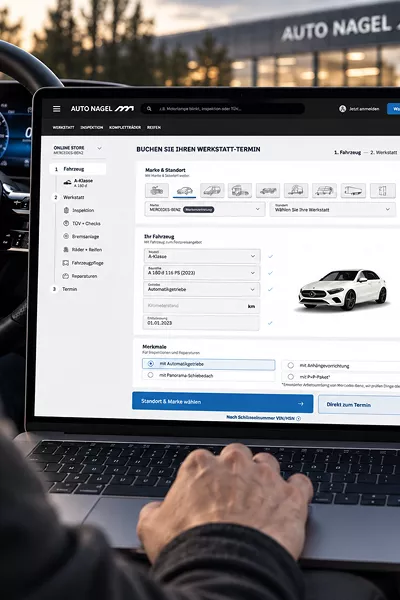Open the Automatikgetriebe gearbox dropdown
The height and width of the screenshot is (600, 400).
point(202,289)
